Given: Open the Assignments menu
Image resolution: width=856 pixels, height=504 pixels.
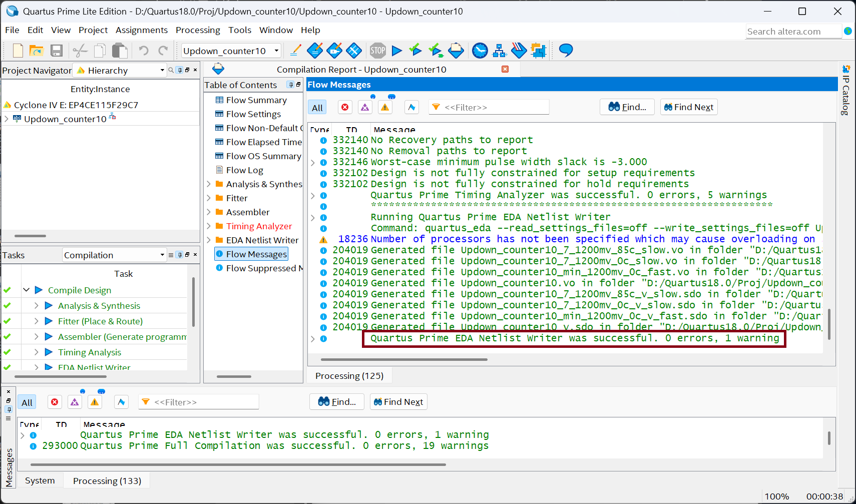Looking at the screenshot, I should 142,30.
